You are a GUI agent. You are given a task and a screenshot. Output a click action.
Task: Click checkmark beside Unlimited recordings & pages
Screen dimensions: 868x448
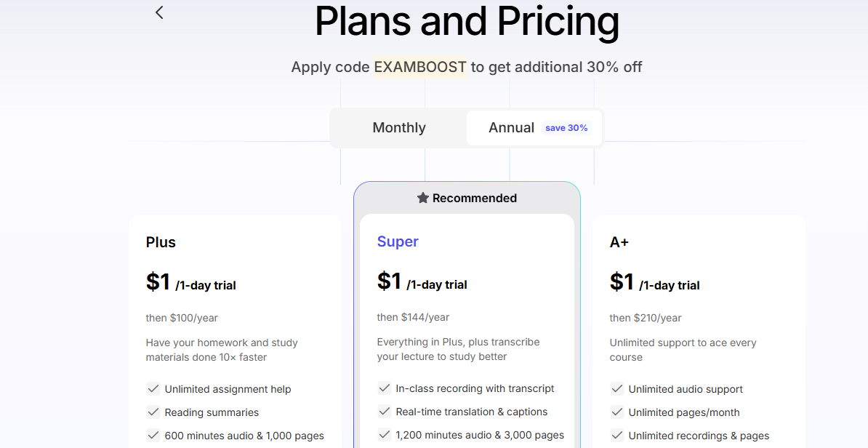(x=617, y=435)
